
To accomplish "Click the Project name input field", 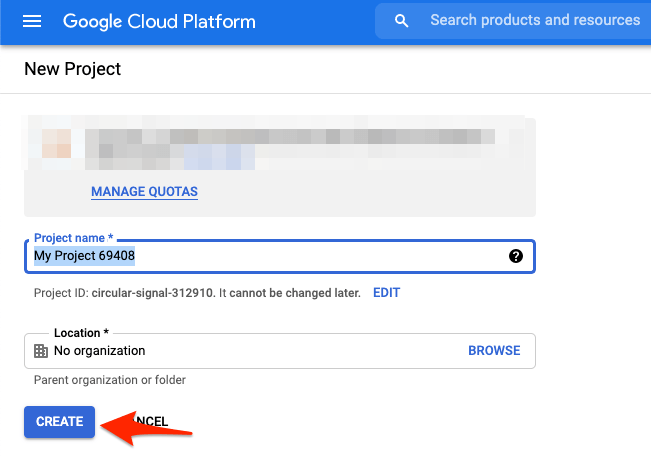I will pos(280,256).
